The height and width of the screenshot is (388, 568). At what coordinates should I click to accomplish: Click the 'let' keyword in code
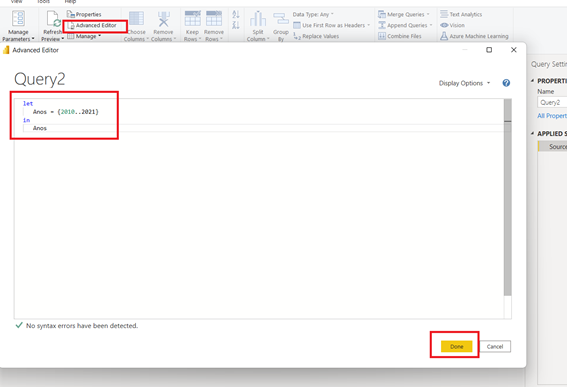pos(28,104)
